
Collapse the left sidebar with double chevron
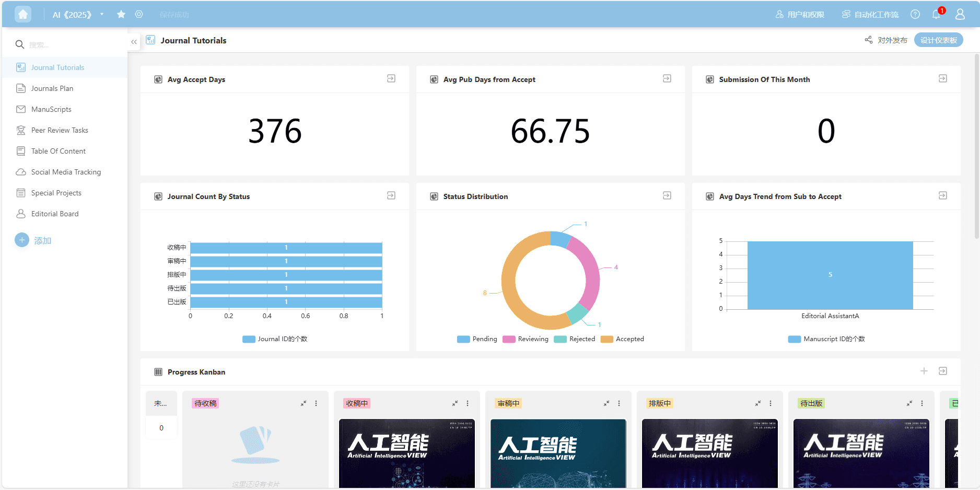[x=134, y=42]
